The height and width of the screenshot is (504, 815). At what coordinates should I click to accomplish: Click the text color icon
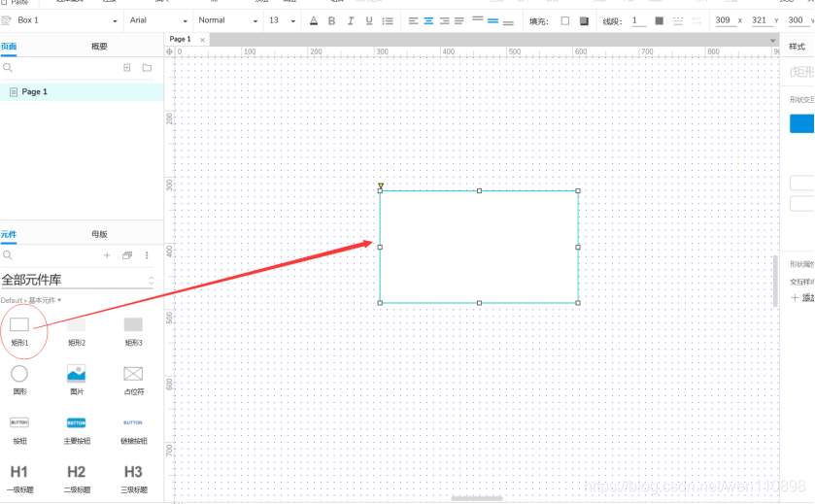point(314,20)
